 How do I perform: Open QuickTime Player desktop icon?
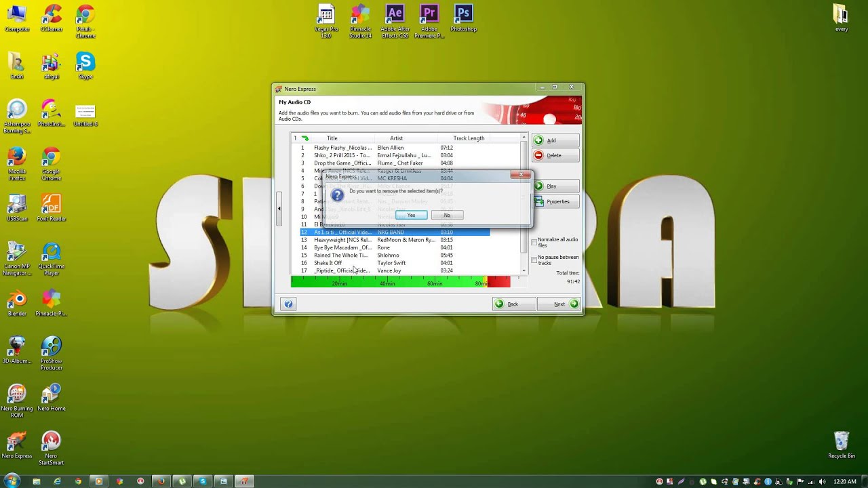pyautogui.click(x=52, y=259)
